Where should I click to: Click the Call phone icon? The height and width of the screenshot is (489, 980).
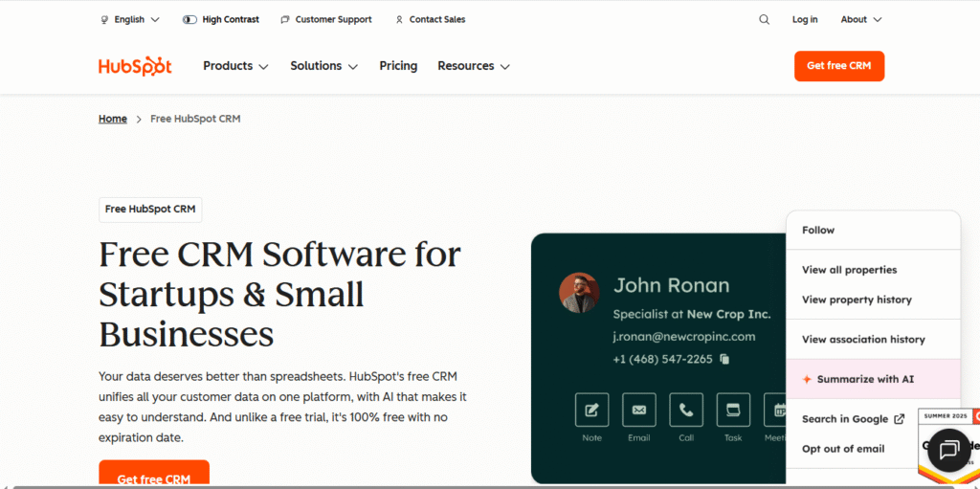[x=686, y=410]
